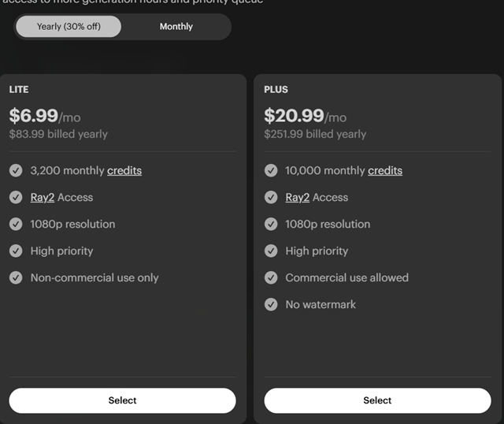Click the LITE plan heading
This screenshot has width=504, height=424.
(x=19, y=90)
